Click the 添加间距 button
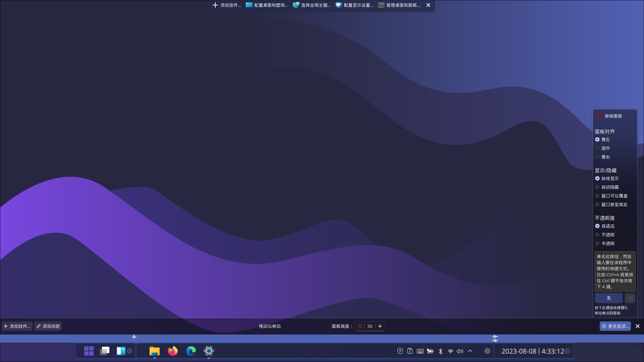 pos(48,326)
